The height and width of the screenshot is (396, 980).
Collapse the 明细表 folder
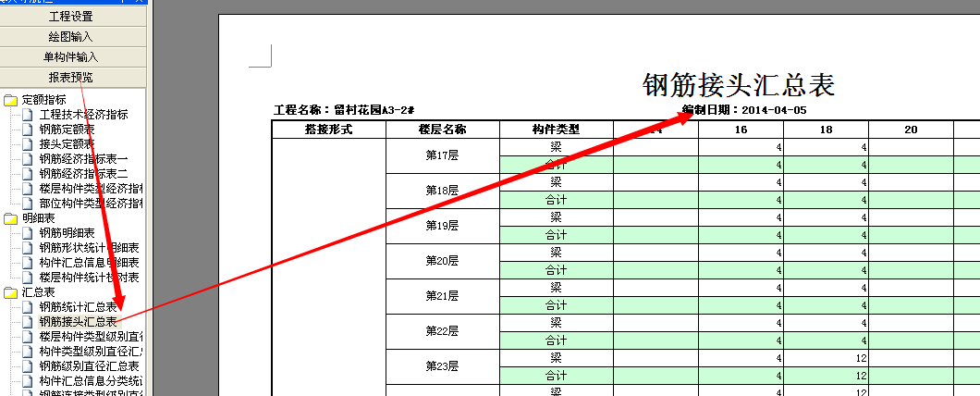pos(11,218)
